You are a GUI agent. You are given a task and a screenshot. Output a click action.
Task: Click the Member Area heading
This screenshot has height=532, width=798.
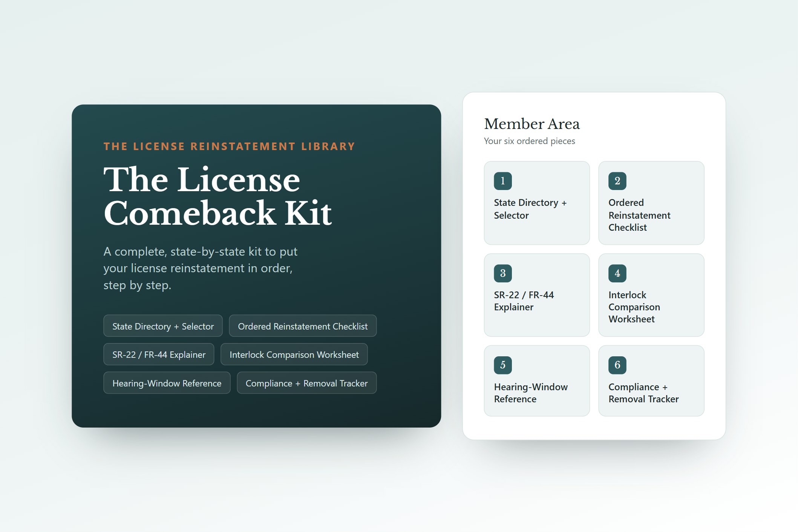(532, 124)
